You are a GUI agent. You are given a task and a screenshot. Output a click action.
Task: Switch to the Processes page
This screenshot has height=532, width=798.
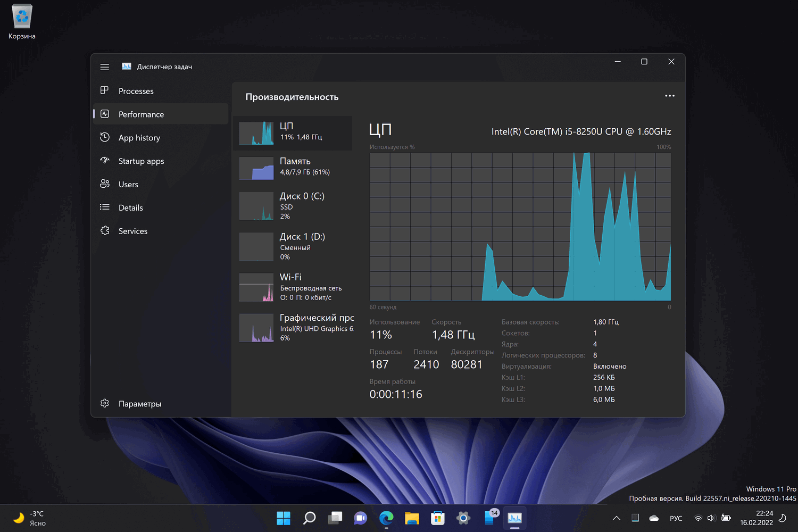tap(161, 91)
